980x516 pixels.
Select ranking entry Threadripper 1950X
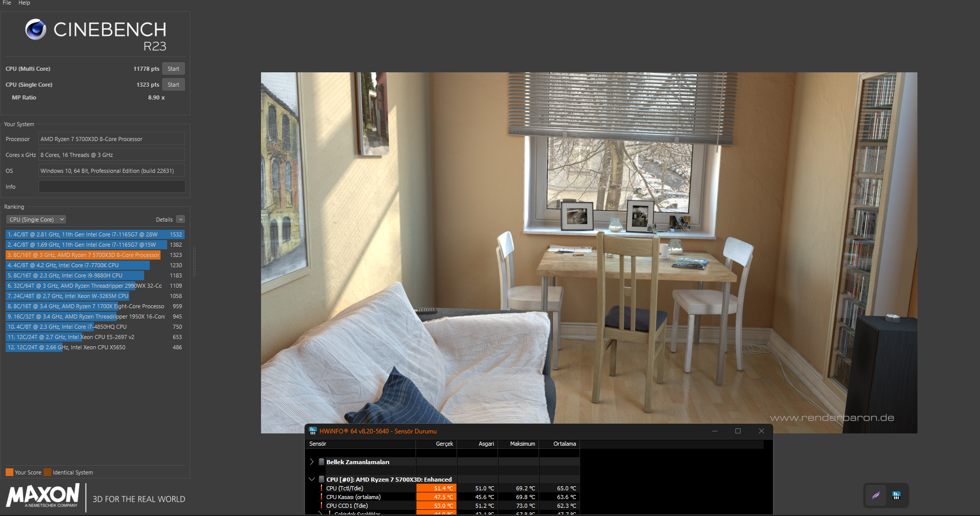pyautogui.click(x=95, y=316)
